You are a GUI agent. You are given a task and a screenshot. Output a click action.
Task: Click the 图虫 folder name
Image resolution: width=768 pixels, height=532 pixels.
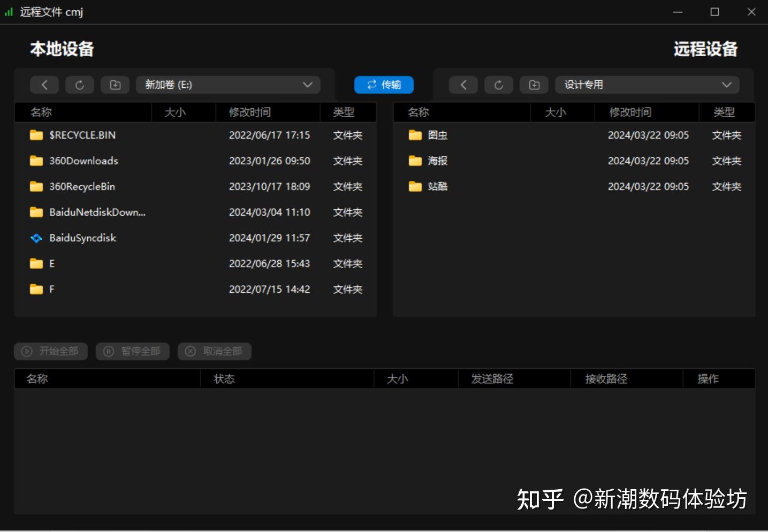click(x=438, y=135)
